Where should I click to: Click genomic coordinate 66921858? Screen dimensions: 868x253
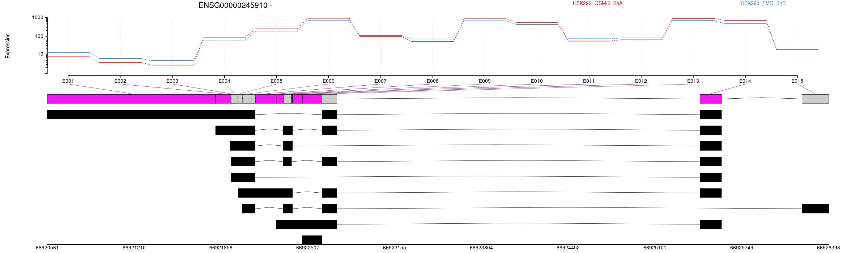pyautogui.click(x=221, y=248)
